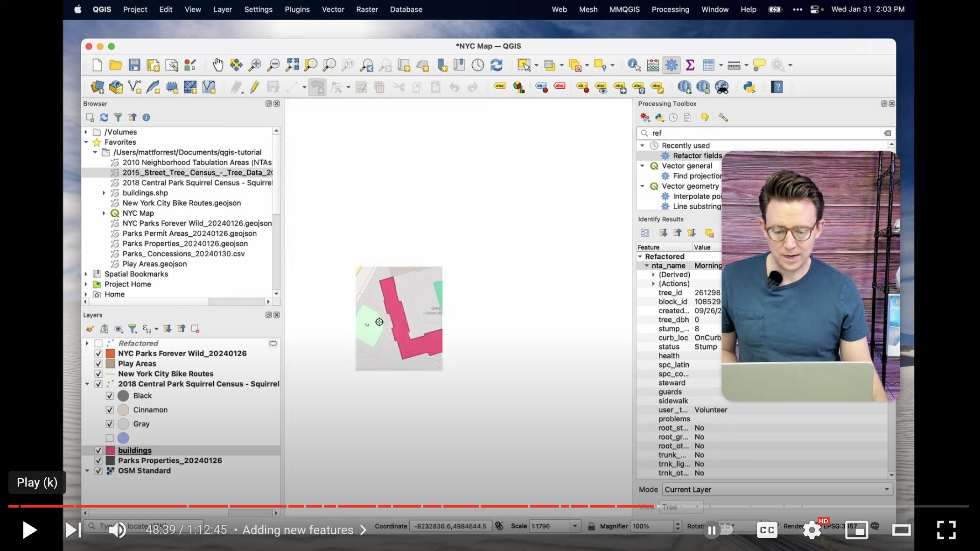Select the Pan Map hand tool

tap(218, 65)
